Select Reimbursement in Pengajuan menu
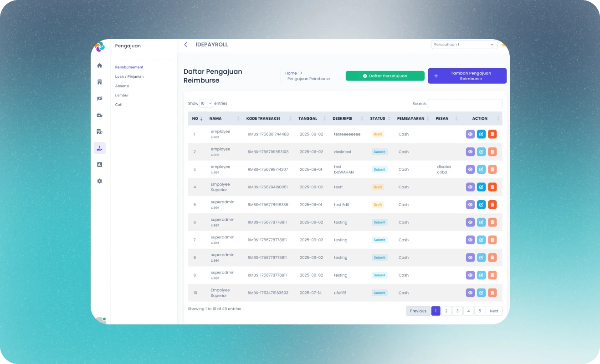The width and height of the screenshot is (600, 364). pos(129,67)
